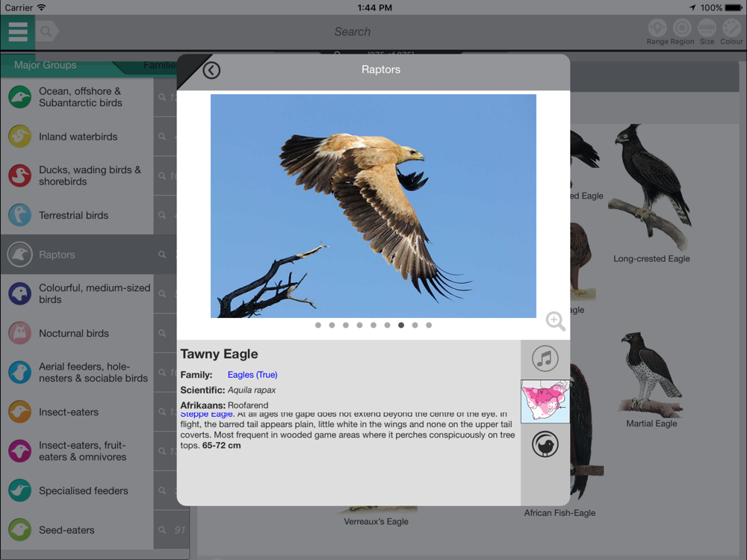Image resolution: width=747 pixels, height=560 pixels.
Task: Search within Seed-eaters group
Action: (x=171, y=530)
